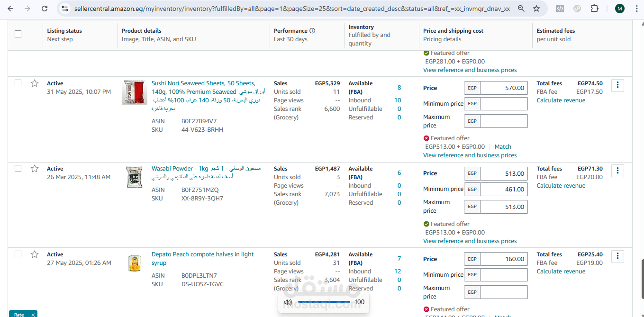
Task: Open Sushi Nori Seaweed Sheets product title
Action: pos(209,96)
